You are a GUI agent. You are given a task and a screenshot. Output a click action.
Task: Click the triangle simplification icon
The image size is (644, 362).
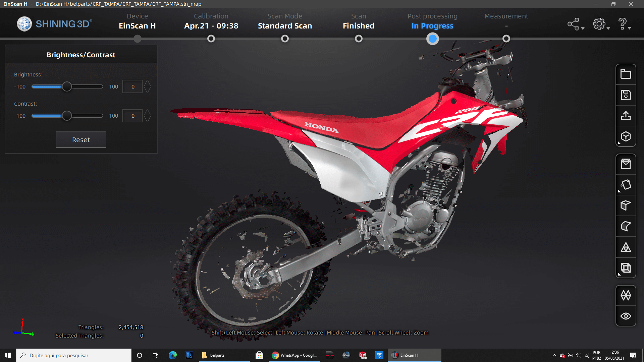pos(626,247)
